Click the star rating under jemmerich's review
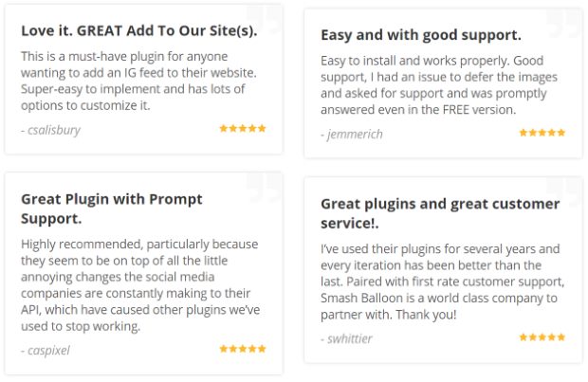The height and width of the screenshot is (382, 588). pyautogui.click(x=542, y=133)
